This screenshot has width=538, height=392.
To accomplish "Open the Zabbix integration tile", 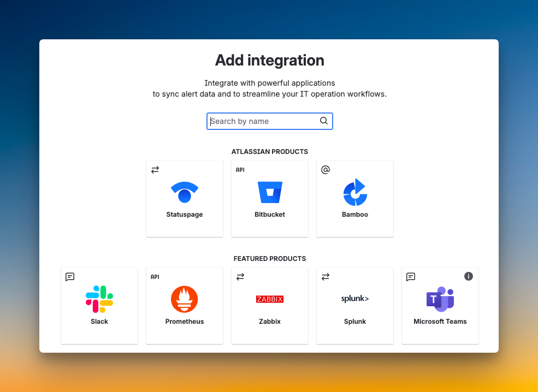I will [269, 306].
